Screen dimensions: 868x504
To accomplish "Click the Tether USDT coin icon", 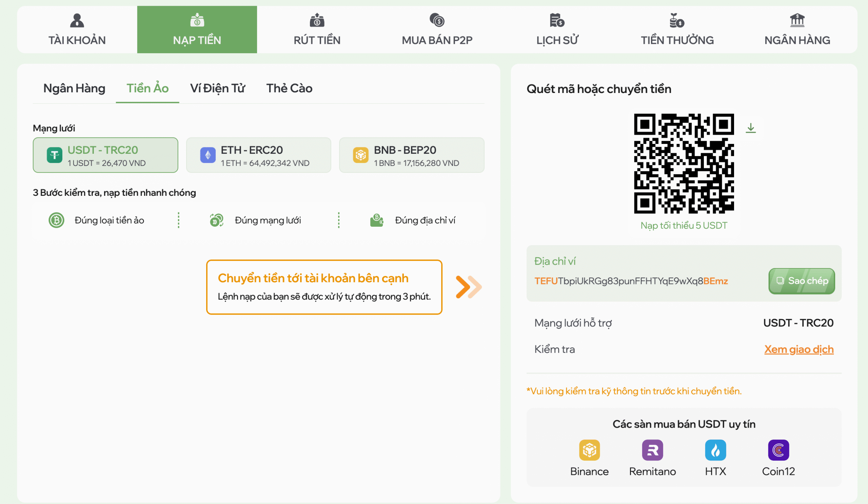I will pos(55,155).
